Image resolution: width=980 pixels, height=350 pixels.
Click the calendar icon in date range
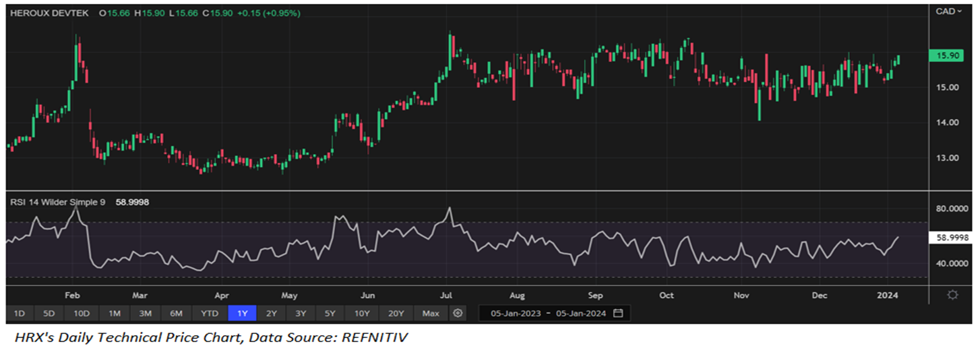pyautogui.click(x=618, y=313)
